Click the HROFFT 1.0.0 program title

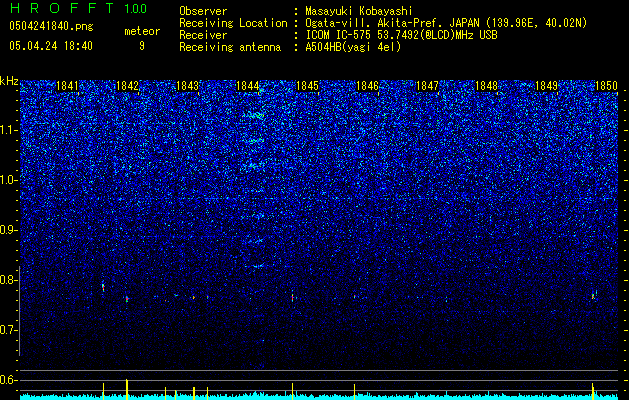tap(78, 8)
